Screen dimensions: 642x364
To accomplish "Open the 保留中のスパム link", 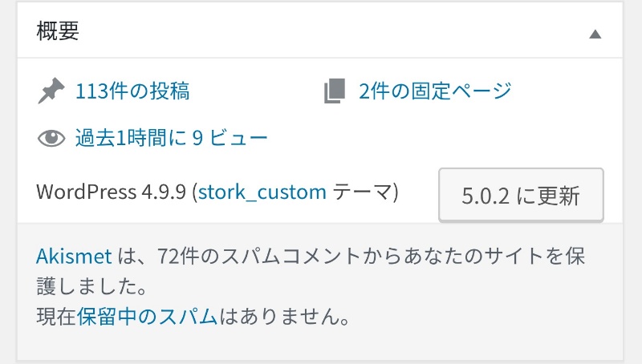I will click(x=148, y=316).
